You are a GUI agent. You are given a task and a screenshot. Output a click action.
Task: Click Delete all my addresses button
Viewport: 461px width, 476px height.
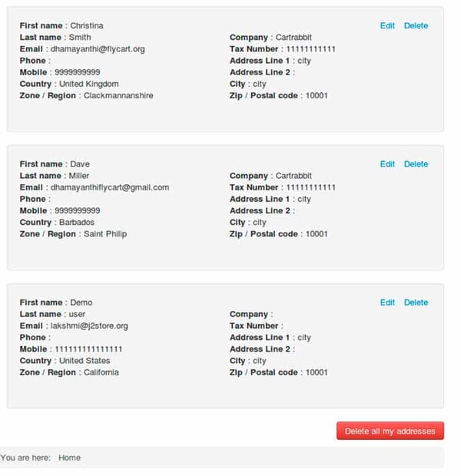[390, 431]
